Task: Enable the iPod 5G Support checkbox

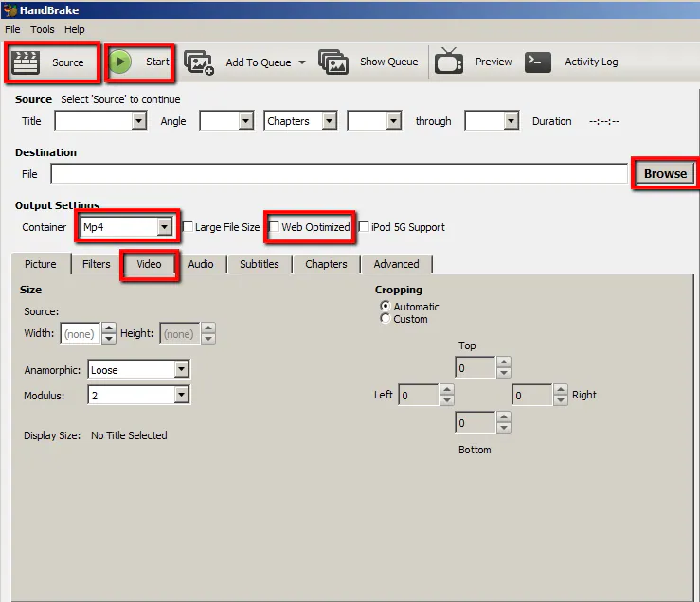Action: tap(364, 227)
